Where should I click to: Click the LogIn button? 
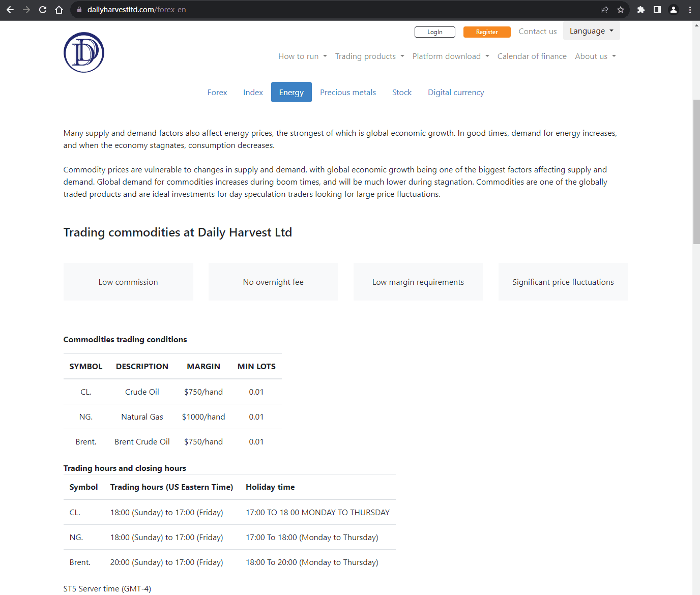pos(435,32)
